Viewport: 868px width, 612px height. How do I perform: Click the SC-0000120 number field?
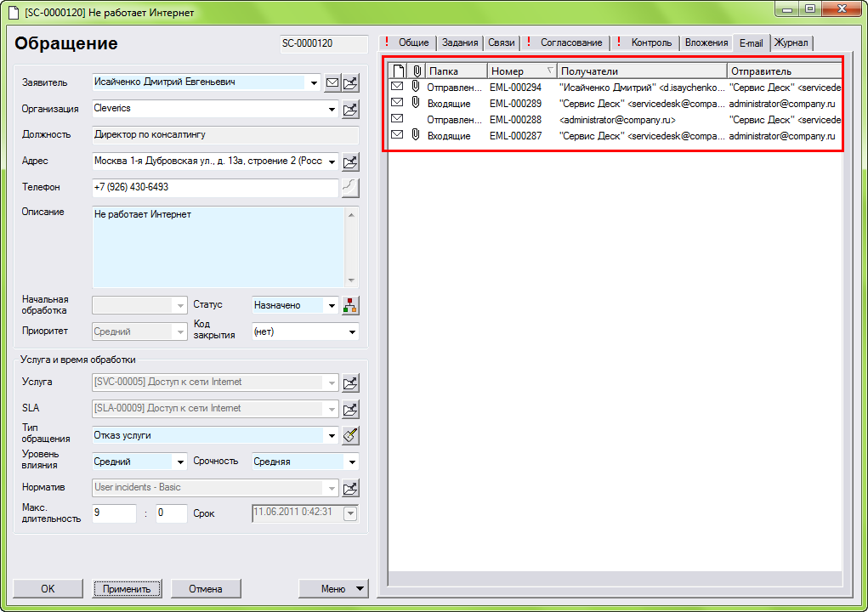coord(325,43)
